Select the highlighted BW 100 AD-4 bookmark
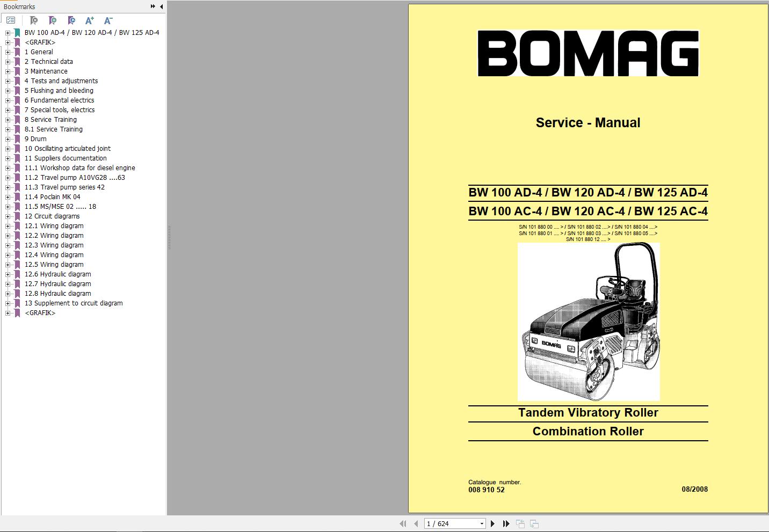769x532 pixels. click(91, 32)
